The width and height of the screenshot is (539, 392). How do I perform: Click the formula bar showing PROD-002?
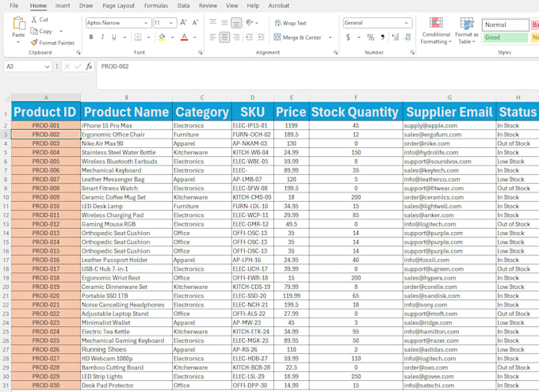click(318, 75)
